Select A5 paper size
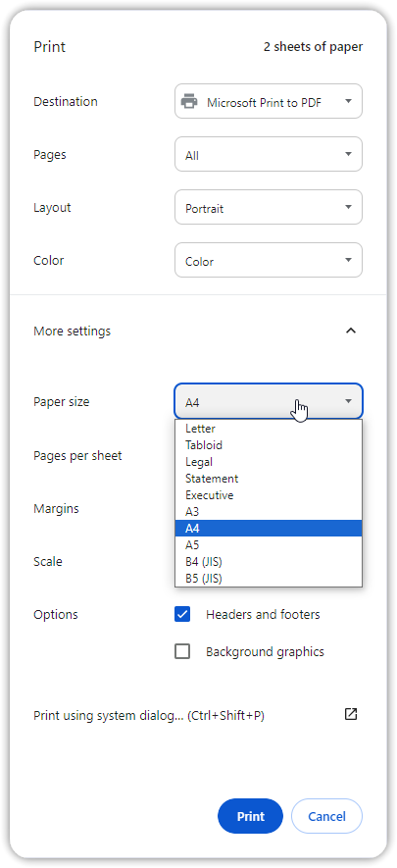 pos(269,544)
